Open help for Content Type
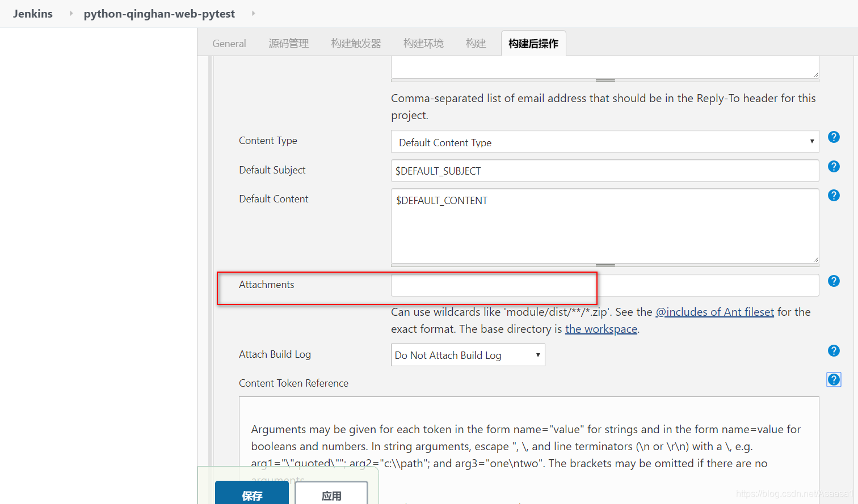Viewport: 858px width, 504px height. [x=834, y=137]
